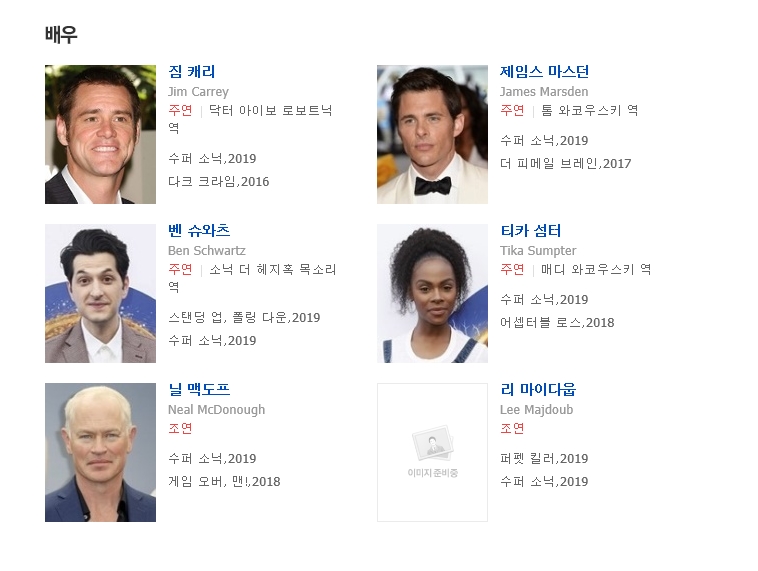Screen dimensions: 758x571
Task: Open the 리 마이다웁 name link
Action: click(538, 390)
